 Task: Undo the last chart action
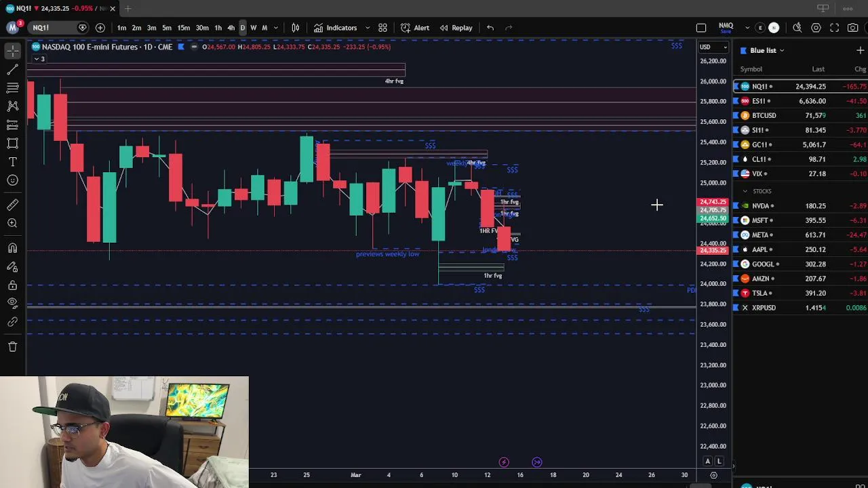(x=490, y=28)
